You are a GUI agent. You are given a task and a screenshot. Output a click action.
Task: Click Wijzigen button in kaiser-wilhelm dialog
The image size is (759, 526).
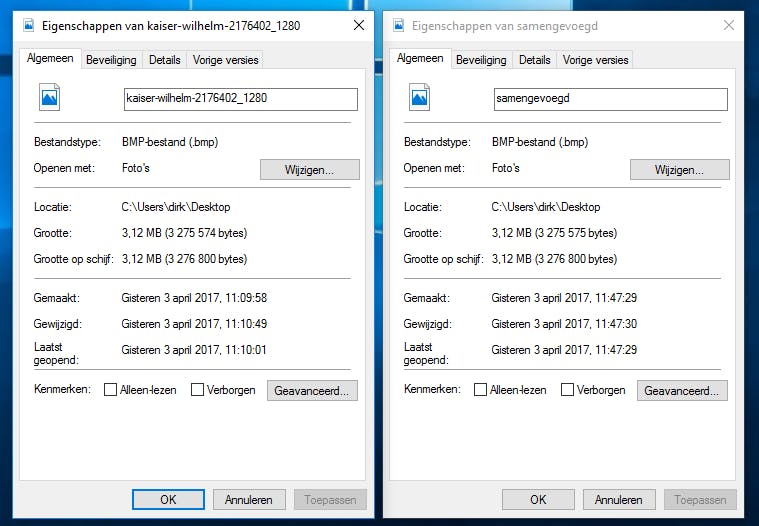(x=309, y=170)
